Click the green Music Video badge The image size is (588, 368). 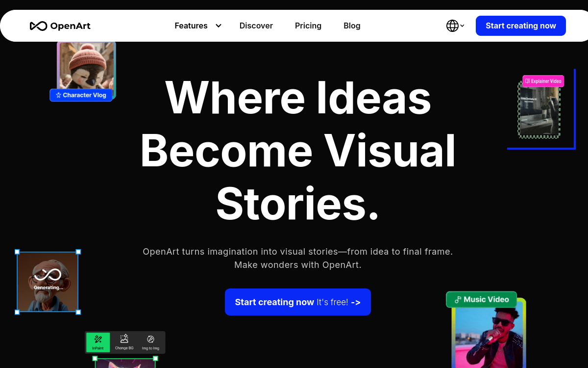click(x=481, y=299)
